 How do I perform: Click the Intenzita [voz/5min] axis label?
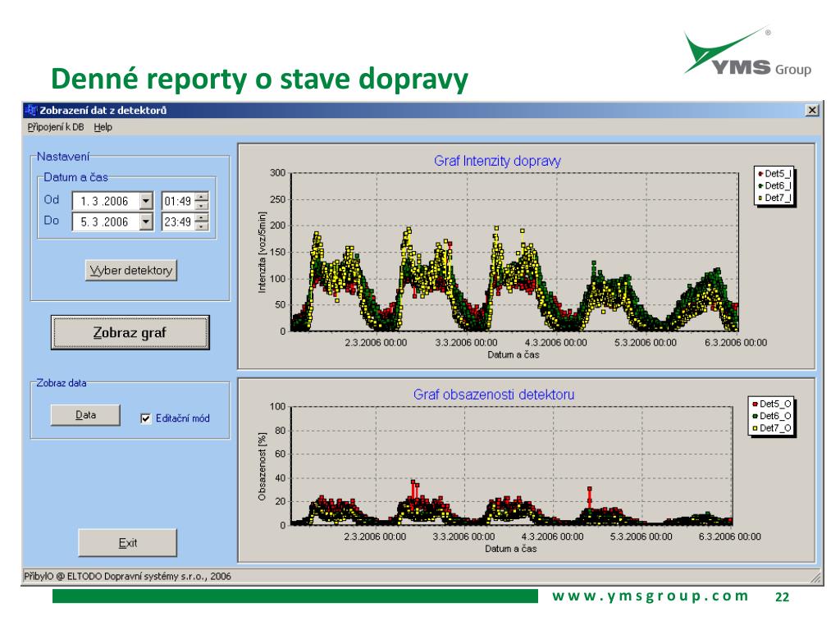[262, 253]
